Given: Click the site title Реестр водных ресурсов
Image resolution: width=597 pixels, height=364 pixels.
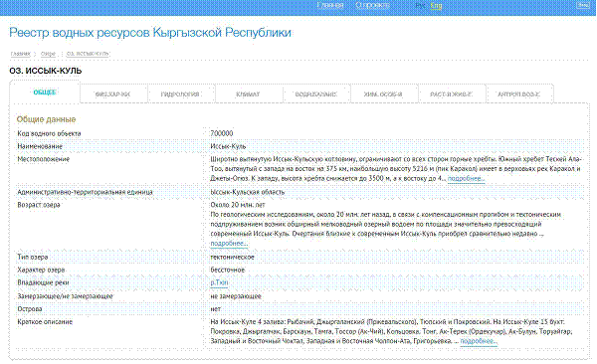Looking at the screenshot, I should (x=150, y=33).
